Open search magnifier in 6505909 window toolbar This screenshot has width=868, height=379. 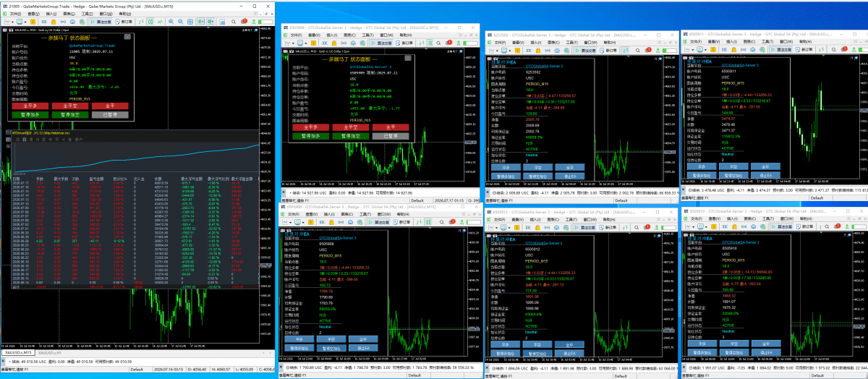[x=438, y=43]
